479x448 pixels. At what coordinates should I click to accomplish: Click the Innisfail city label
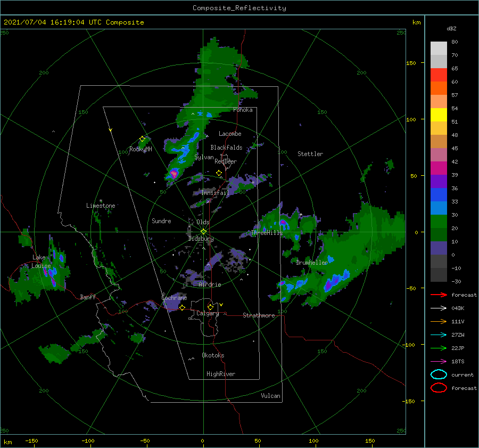pos(215,193)
